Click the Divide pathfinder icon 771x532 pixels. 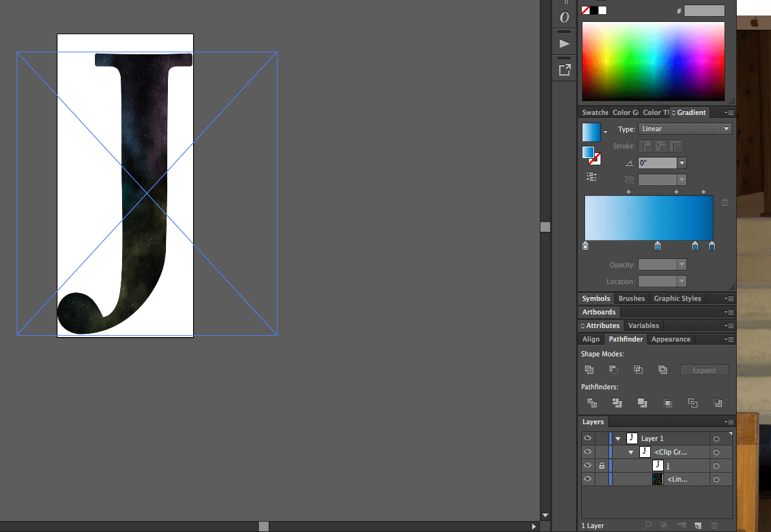(591, 403)
